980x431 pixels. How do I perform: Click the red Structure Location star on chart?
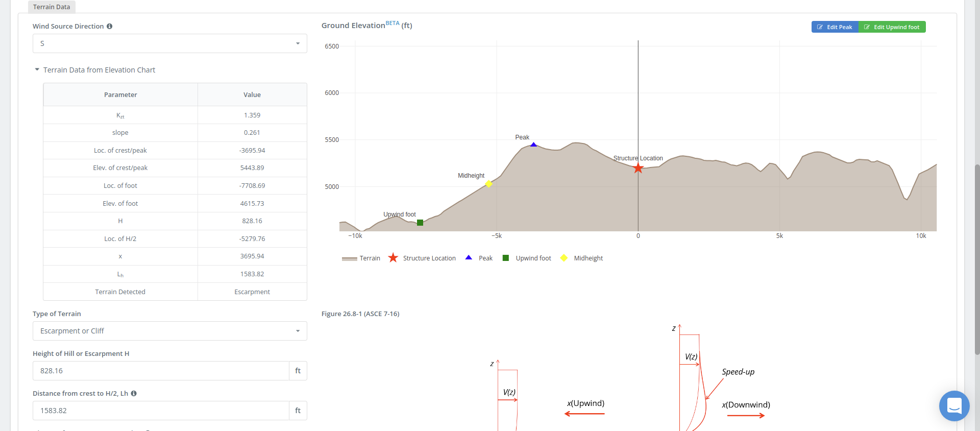point(638,168)
